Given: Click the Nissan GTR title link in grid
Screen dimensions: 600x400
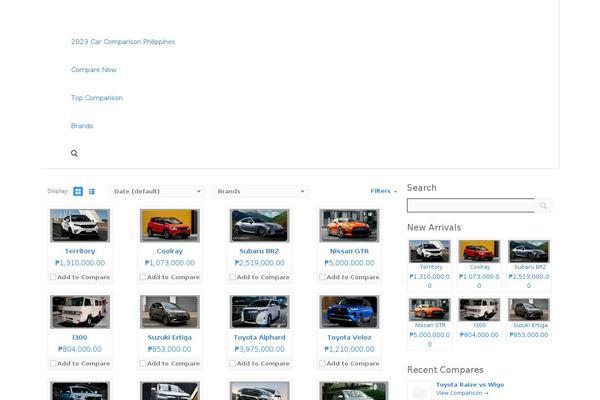Looking at the screenshot, I should pos(349,251).
